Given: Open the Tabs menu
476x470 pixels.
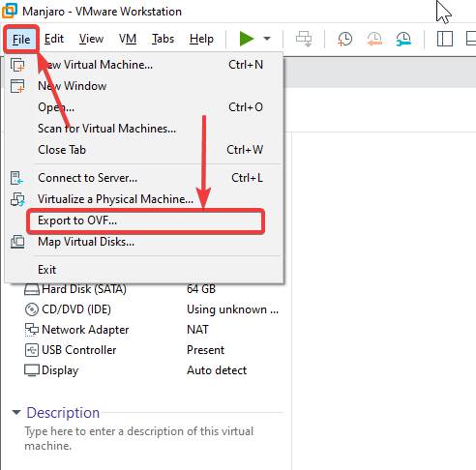Looking at the screenshot, I should [163, 39].
